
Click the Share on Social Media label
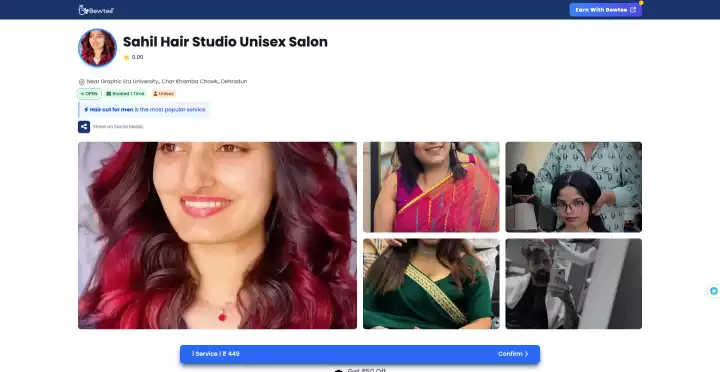118,127
